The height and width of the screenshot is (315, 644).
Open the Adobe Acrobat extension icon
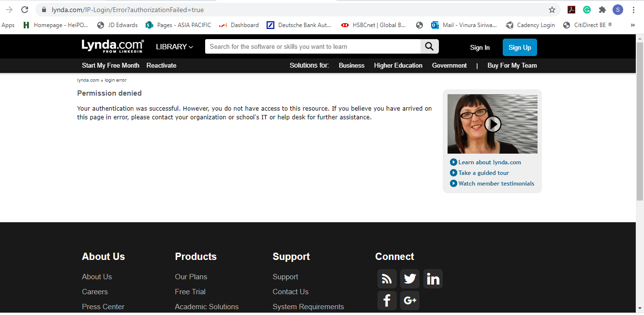pos(571,10)
